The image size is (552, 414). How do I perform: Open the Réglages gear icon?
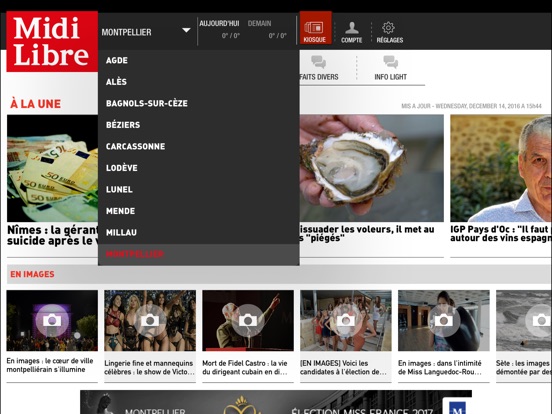point(389,32)
